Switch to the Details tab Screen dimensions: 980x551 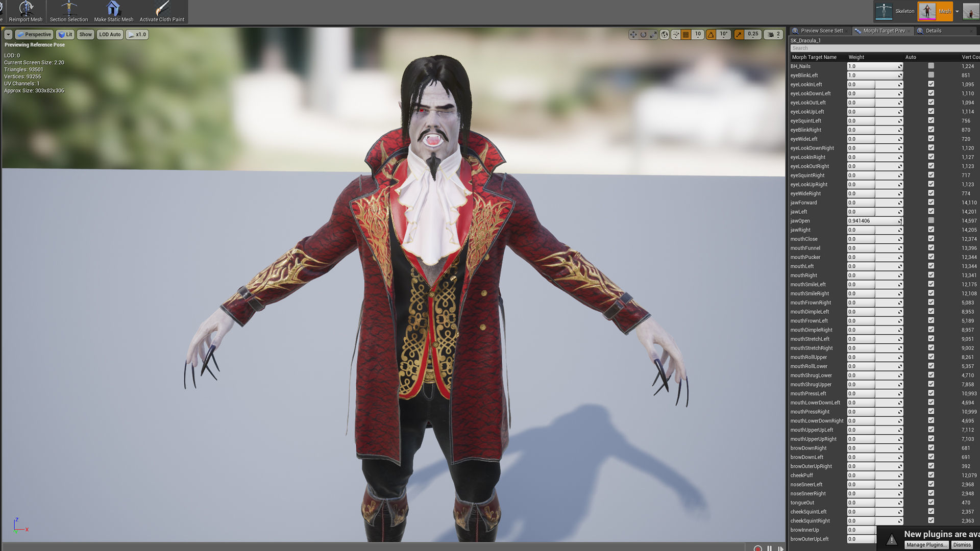933,31
